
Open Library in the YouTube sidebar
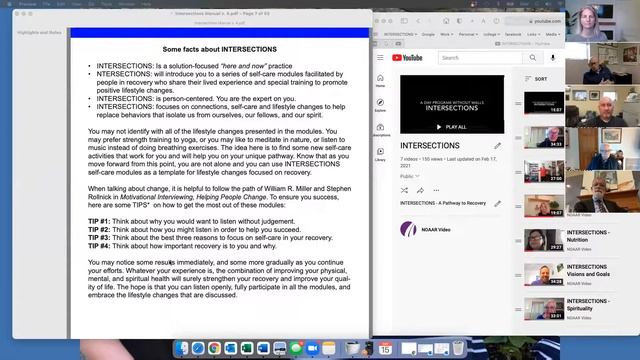380,154
